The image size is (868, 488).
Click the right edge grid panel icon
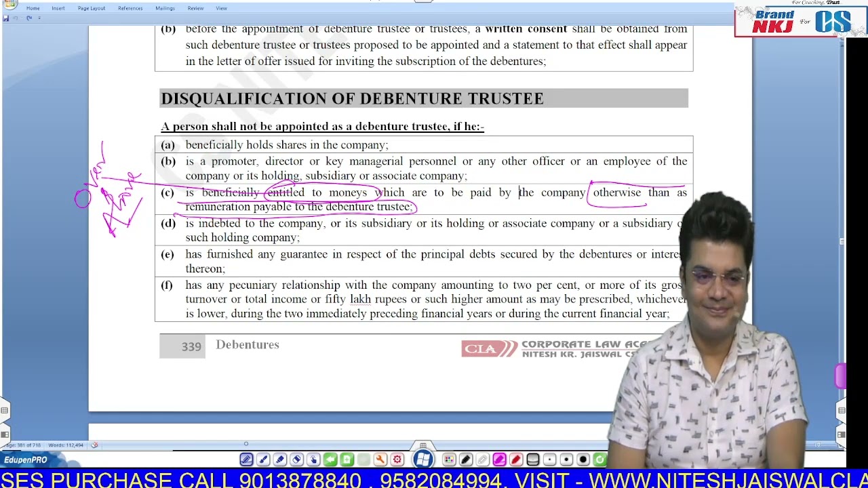842,411
